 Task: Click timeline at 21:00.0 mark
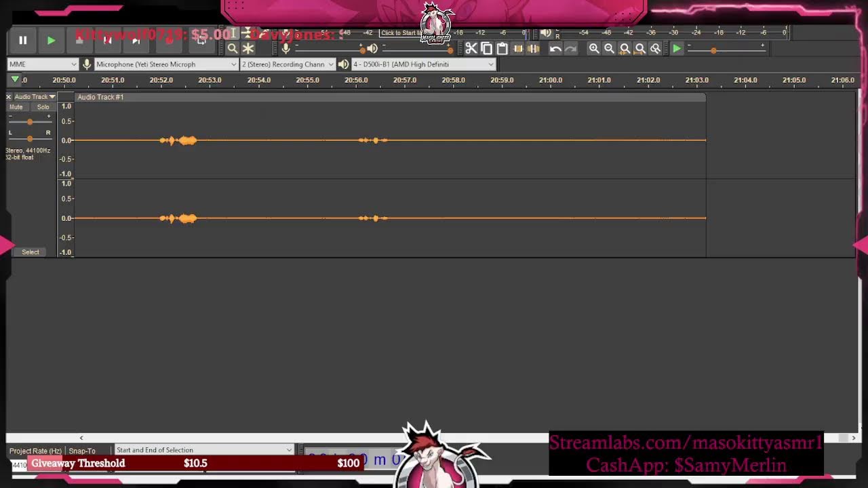click(x=551, y=80)
